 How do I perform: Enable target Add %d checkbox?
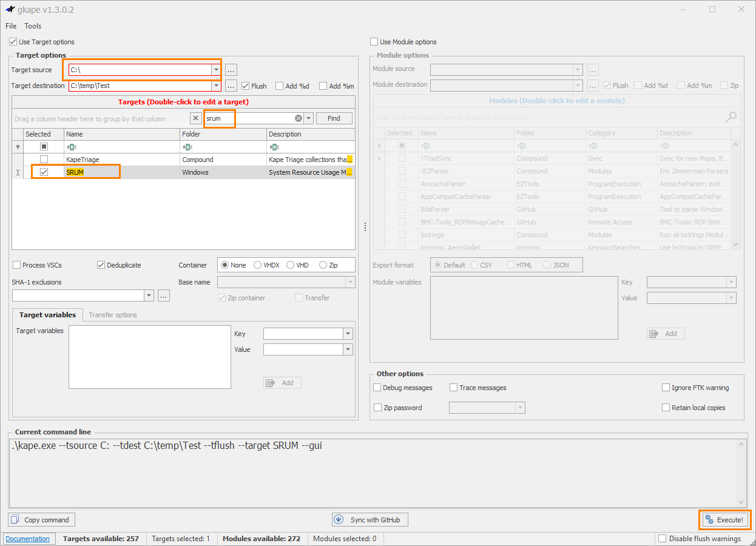coord(280,86)
